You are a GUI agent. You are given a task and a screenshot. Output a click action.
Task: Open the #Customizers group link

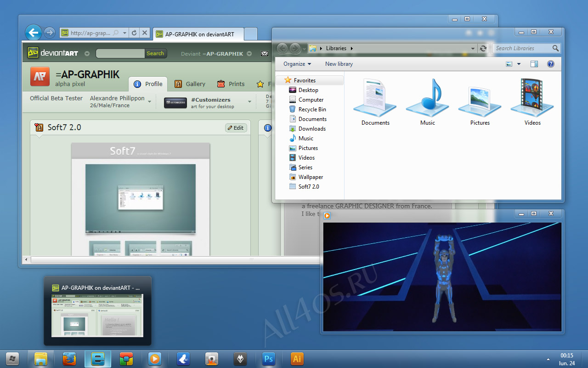211,99
